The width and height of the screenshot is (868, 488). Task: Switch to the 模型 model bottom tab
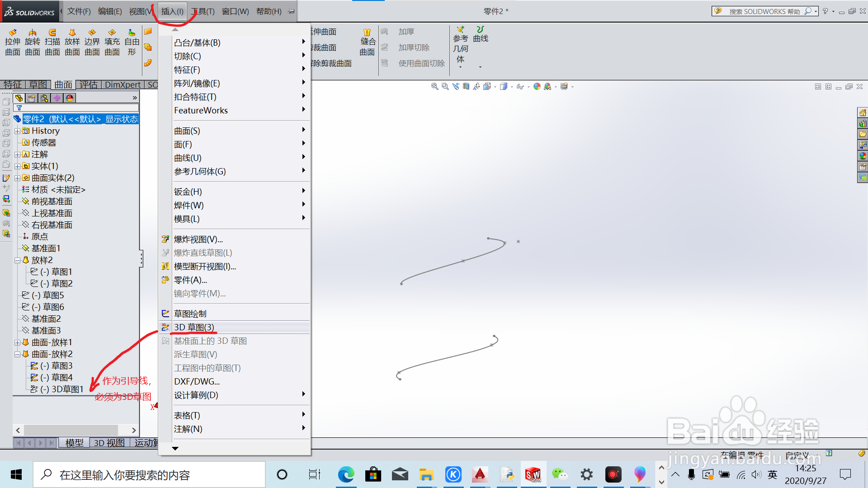(74, 443)
